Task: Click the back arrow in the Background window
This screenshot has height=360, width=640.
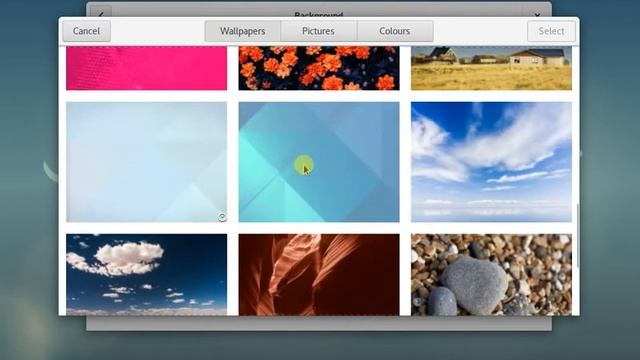Action: (101, 14)
